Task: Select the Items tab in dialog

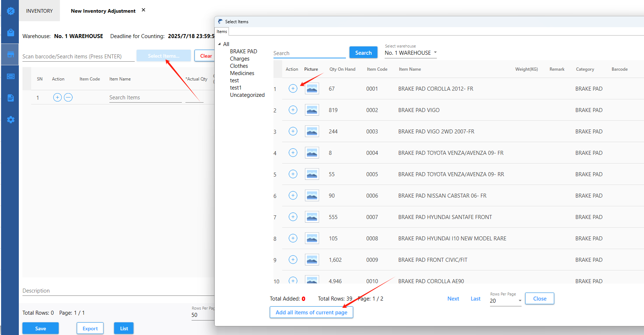Action: tap(222, 32)
